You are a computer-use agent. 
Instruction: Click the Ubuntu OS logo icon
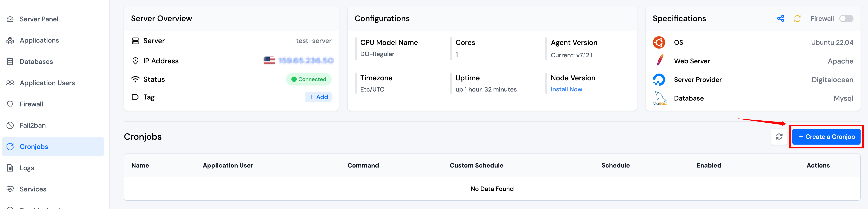click(x=659, y=43)
